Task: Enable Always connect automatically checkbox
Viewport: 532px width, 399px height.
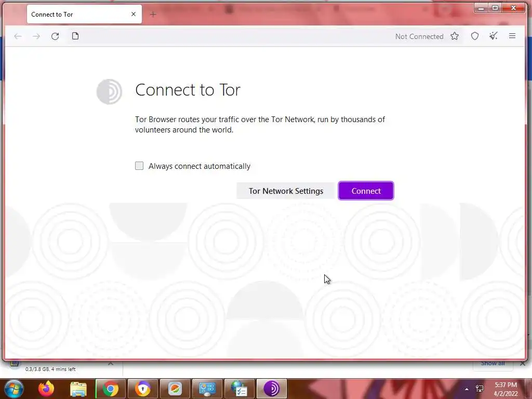Action: [x=139, y=166]
